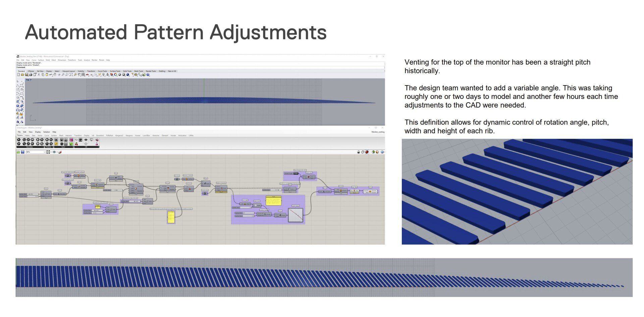Open the Top viewport title dropdown arrow
Screen dimensions: 644x317
[x=31, y=80]
